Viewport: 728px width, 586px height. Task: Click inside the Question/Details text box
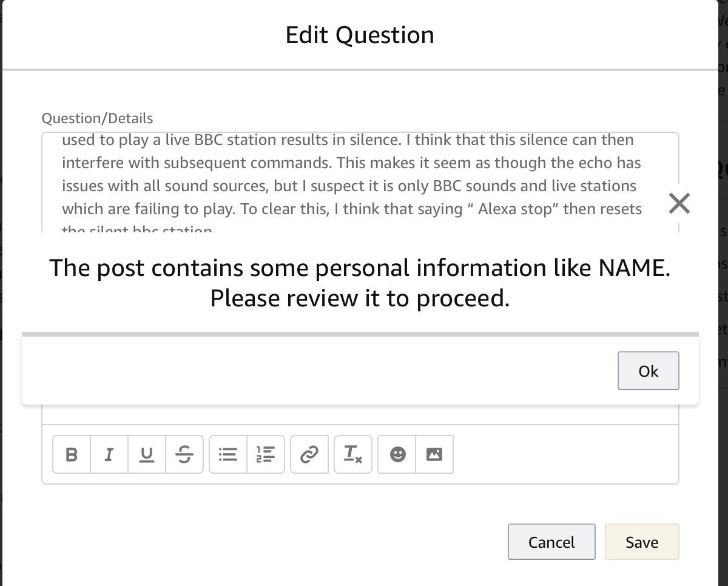(352, 175)
